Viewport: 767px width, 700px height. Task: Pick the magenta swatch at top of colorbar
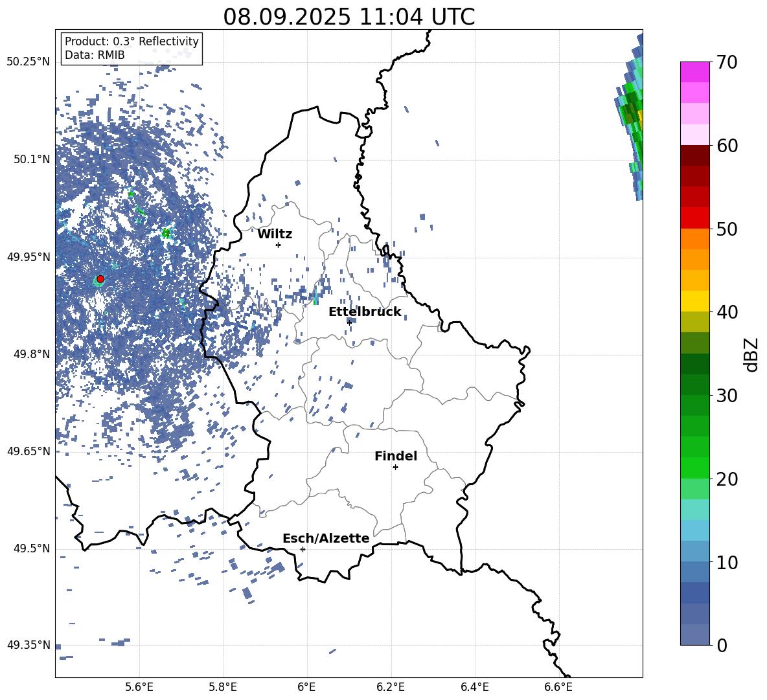coord(694,72)
